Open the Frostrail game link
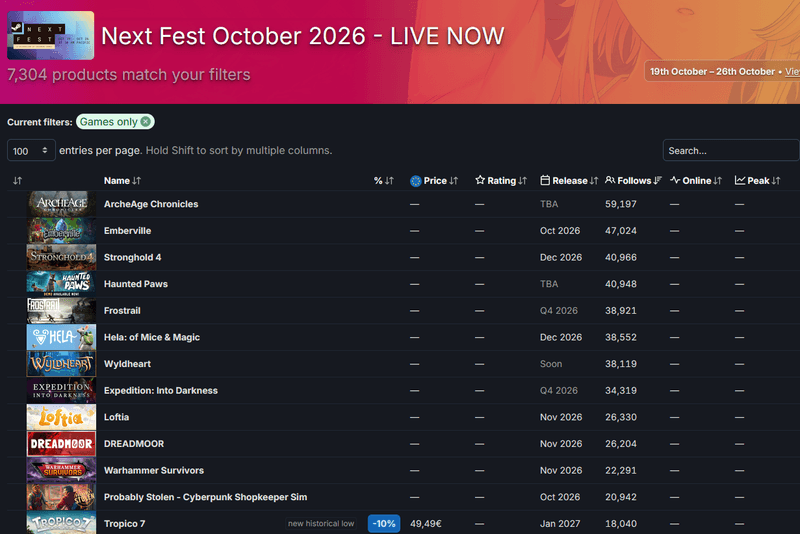 point(122,310)
